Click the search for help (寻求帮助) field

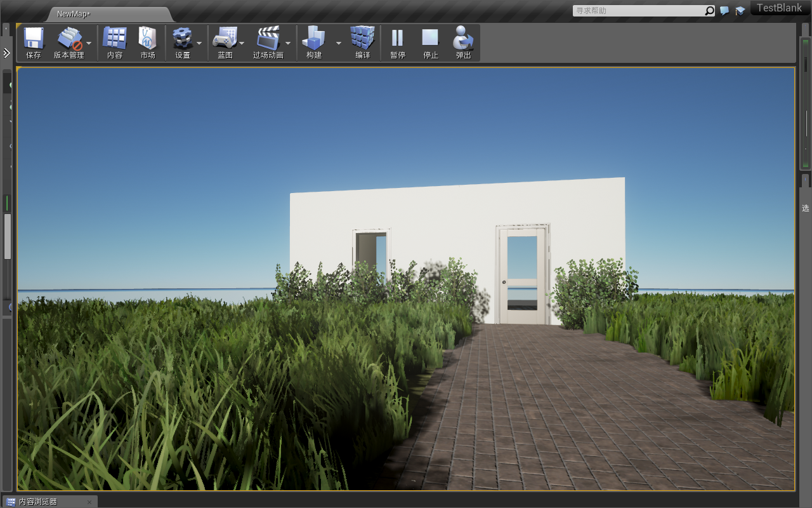click(639, 11)
